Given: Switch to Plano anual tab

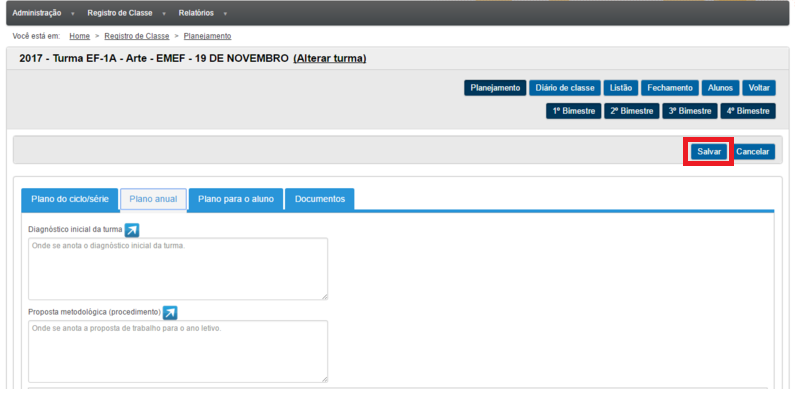Looking at the screenshot, I should click(153, 199).
